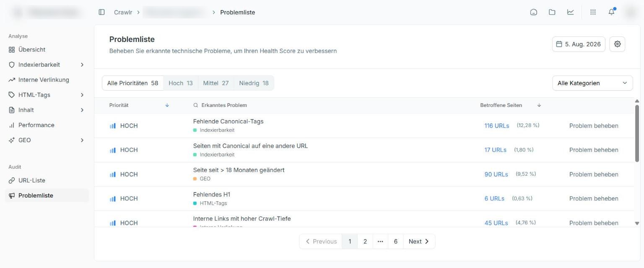
Task: Open the Alle Kategorien dropdown
Action: coord(592,83)
